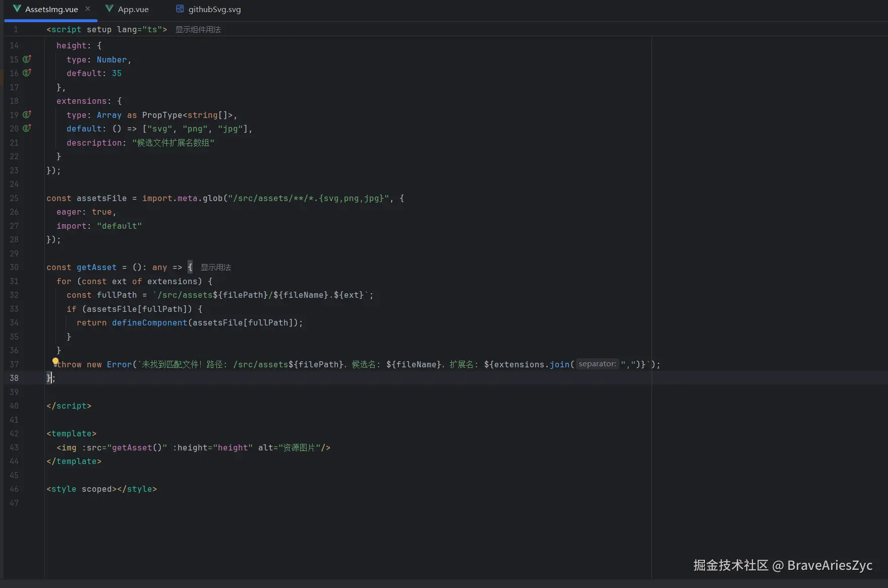Close the AssetsImg.vue tab

[x=88, y=9]
